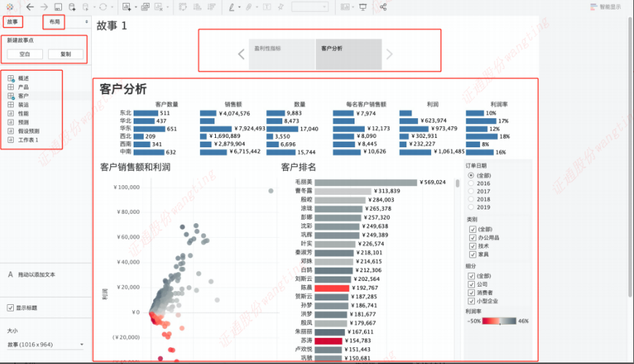Click the 客户排名 list scrollbar
Viewport: 634px width, 364px height.
pyautogui.click(x=457, y=183)
